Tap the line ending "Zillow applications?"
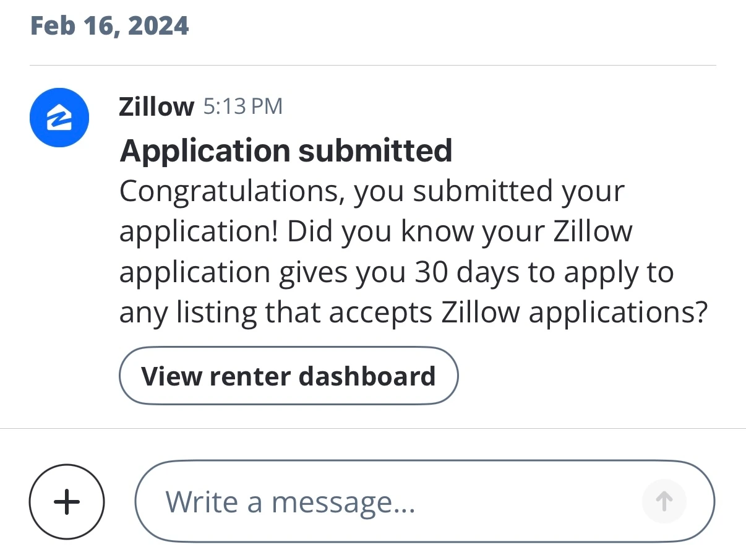The height and width of the screenshot is (560, 746). coord(413,313)
